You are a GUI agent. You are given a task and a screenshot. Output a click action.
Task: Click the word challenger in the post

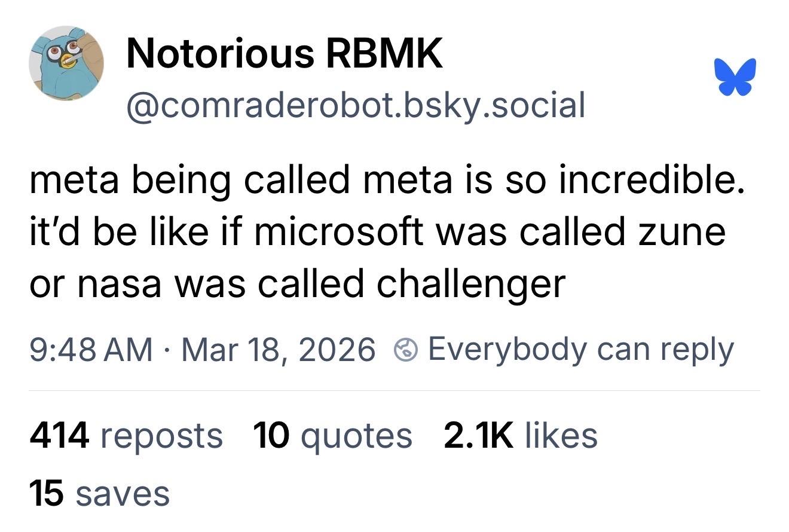[x=470, y=283]
